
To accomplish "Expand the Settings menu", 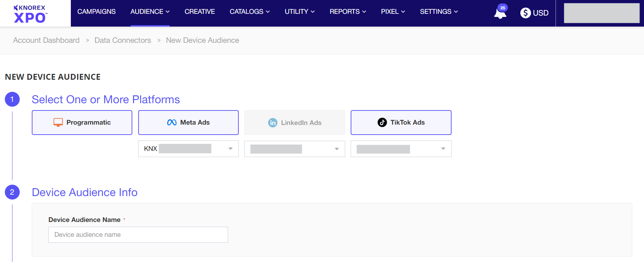I will click(x=439, y=12).
